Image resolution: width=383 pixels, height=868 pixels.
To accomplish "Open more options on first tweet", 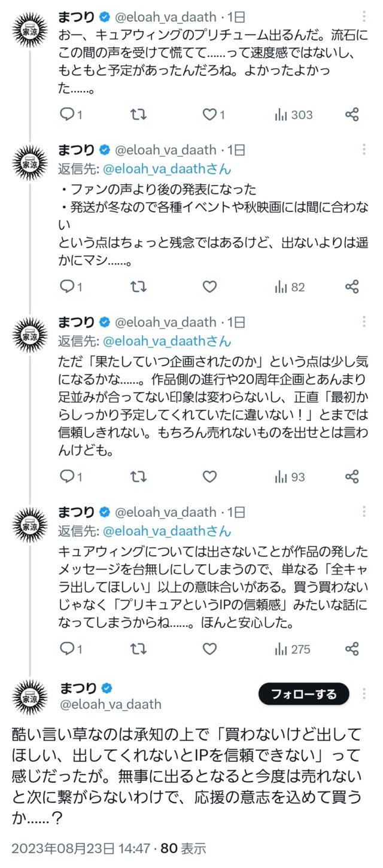I will pyautogui.click(x=365, y=17).
